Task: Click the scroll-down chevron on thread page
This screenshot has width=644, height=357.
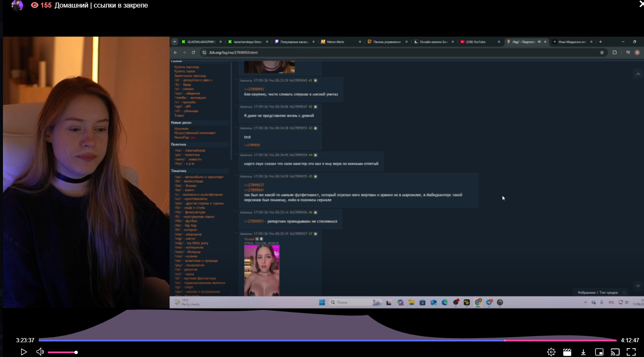Action: tap(638, 286)
